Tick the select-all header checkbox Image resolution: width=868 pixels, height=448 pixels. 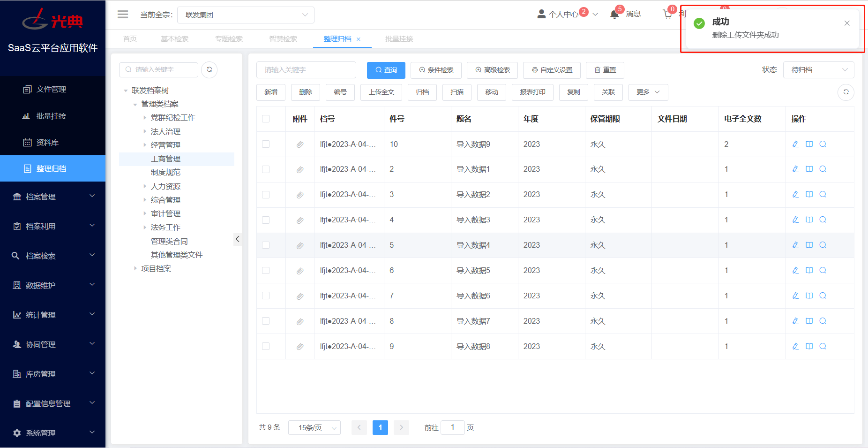[266, 119]
